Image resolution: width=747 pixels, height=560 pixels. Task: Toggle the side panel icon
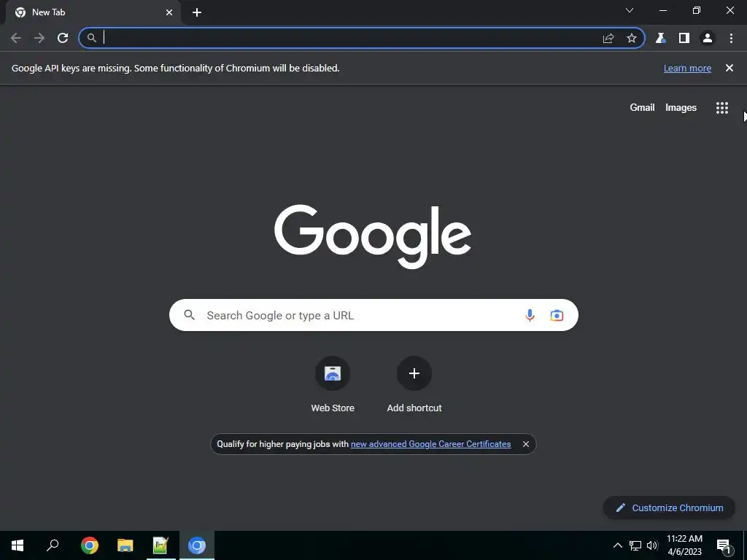684,38
